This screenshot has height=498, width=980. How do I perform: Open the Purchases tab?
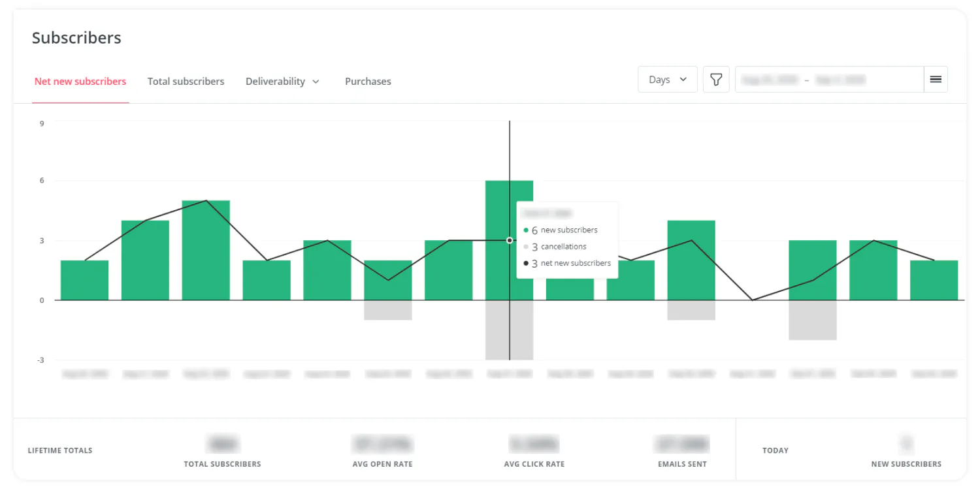[x=368, y=82]
